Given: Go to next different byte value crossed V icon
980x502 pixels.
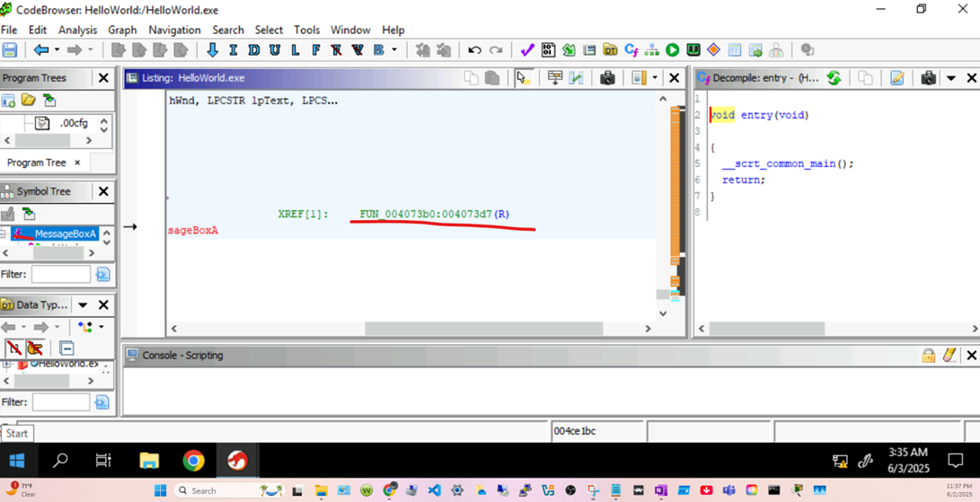Looking at the screenshot, I should pos(358,50).
